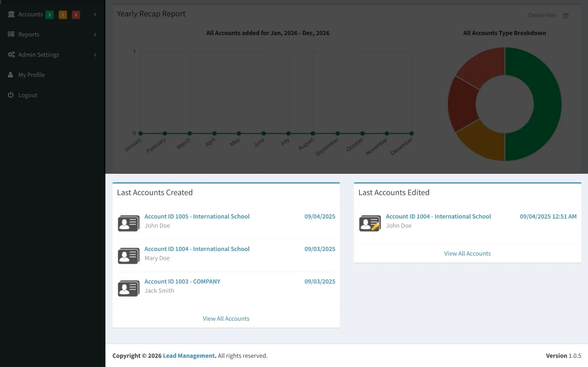
Task: Click the Admin Settings gears icon
Action: click(x=11, y=55)
